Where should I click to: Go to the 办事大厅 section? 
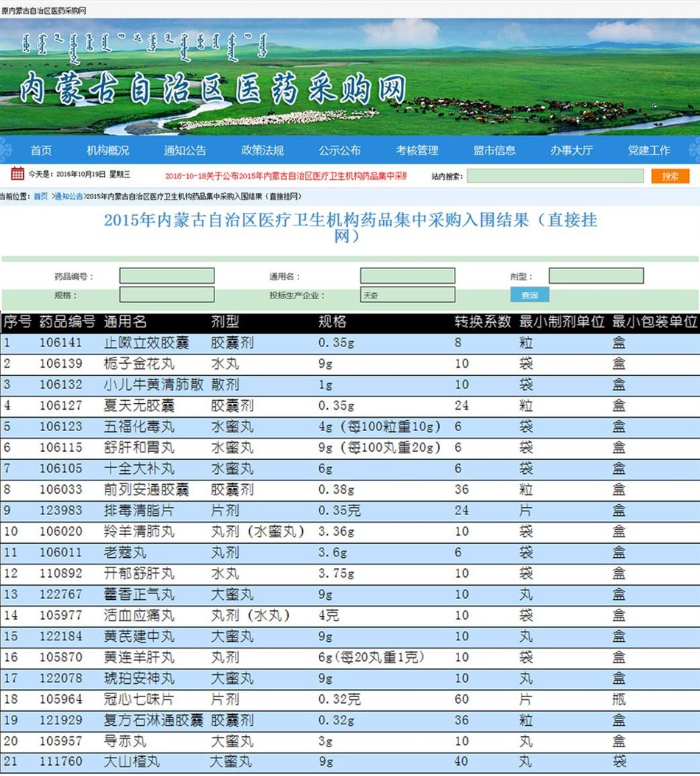point(572,150)
